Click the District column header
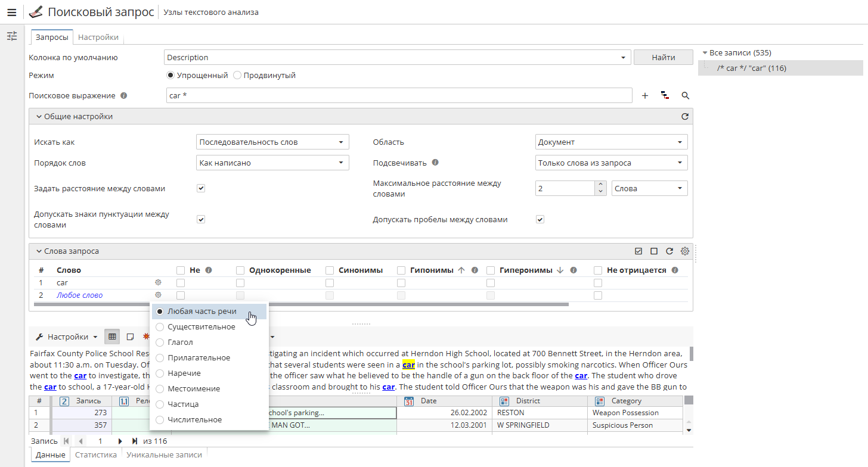Image resolution: width=868 pixels, height=467 pixels. (x=540, y=401)
